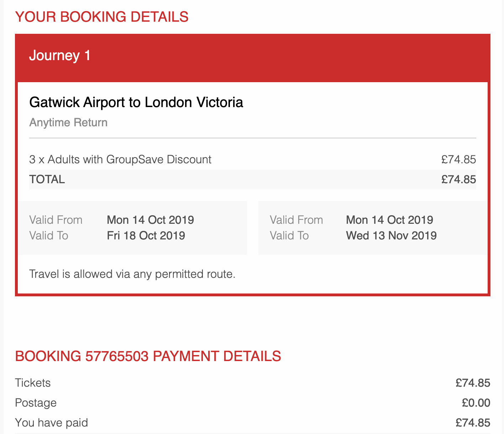Click GroupSave discount price £74.85

(x=458, y=159)
